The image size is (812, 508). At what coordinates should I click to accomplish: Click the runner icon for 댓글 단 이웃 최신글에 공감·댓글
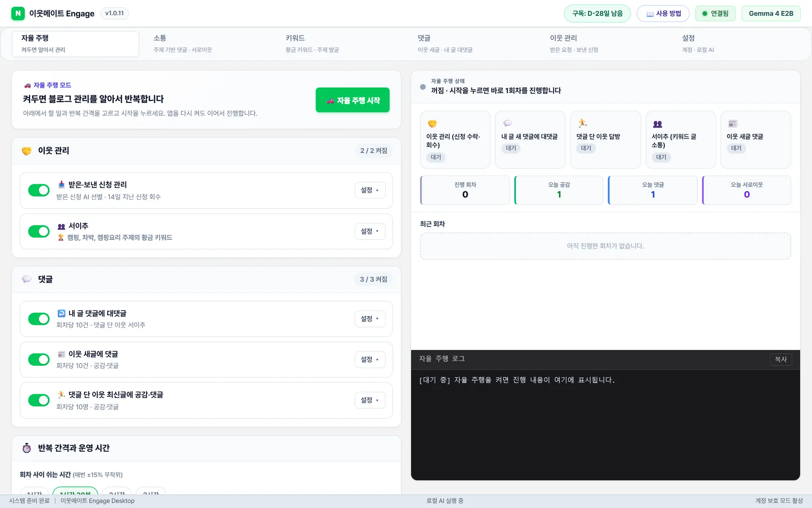click(61, 395)
